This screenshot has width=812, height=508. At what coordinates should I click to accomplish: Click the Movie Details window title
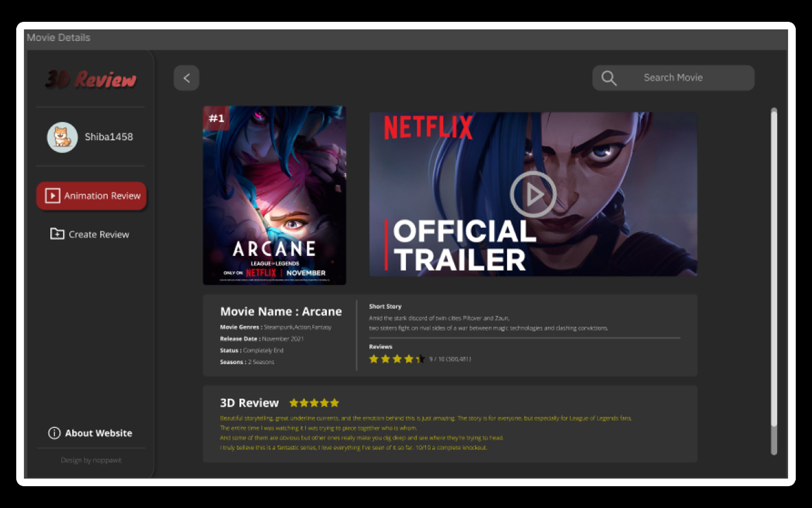(x=59, y=38)
